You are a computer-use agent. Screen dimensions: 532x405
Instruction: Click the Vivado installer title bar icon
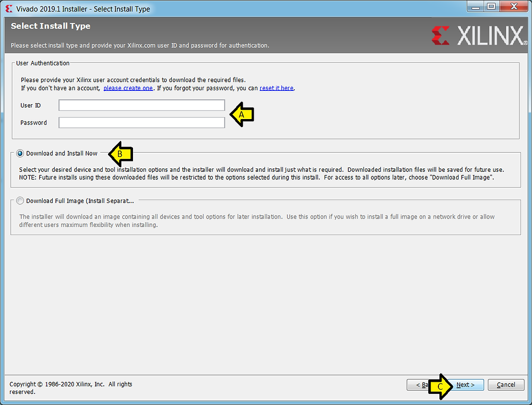(x=9, y=9)
